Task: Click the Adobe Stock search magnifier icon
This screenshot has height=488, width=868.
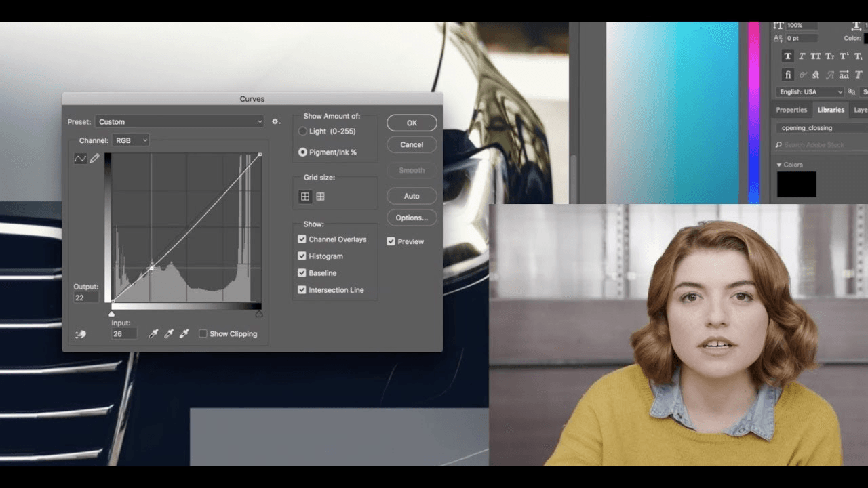Action: [778, 145]
